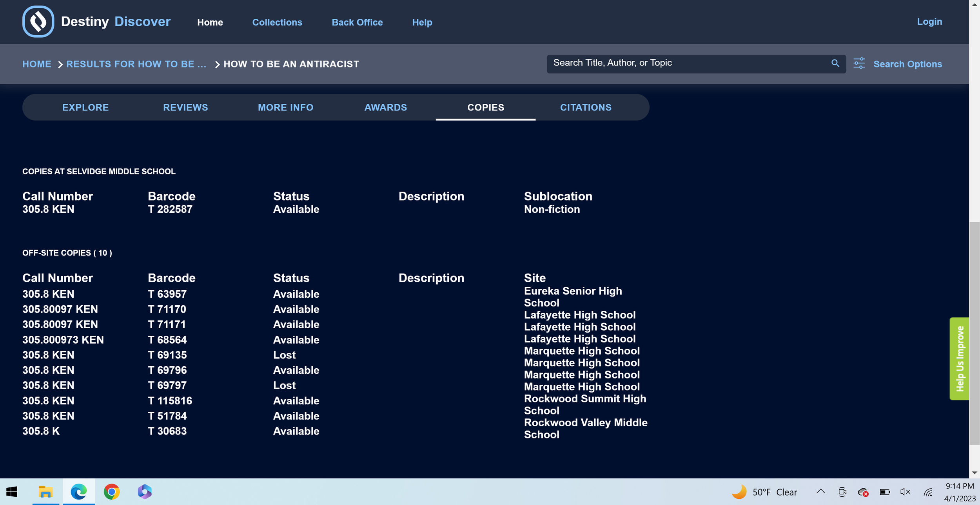Click barcode T 68564
The height and width of the screenshot is (505, 980).
tap(167, 340)
